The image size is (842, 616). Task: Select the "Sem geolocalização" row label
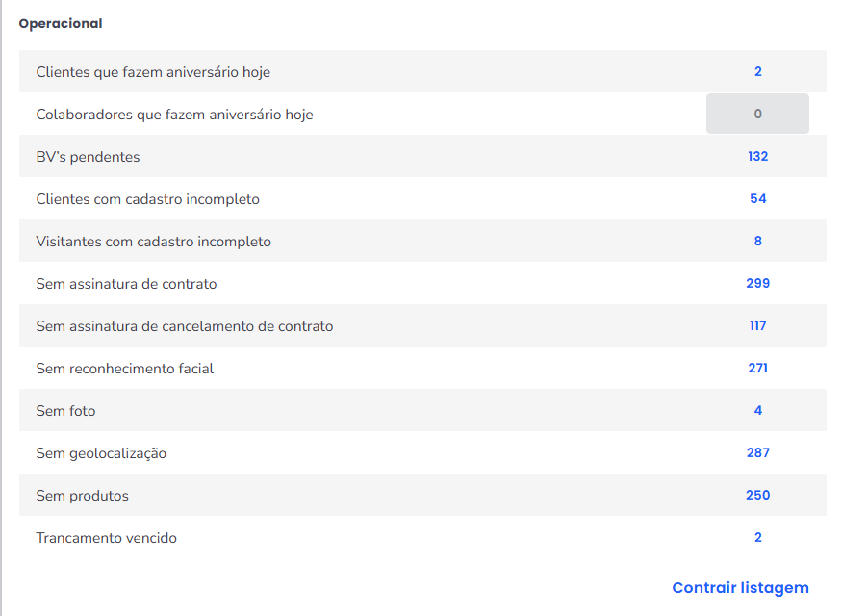(101, 453)
